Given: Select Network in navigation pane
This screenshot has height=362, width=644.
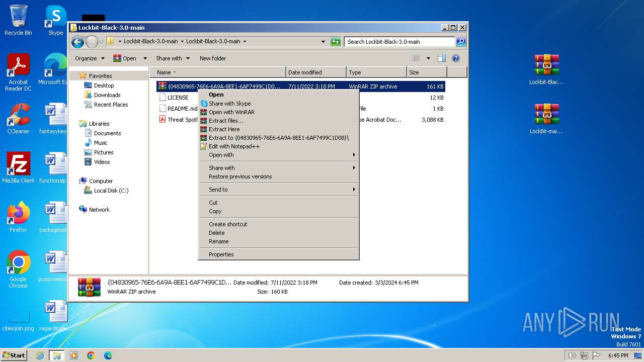Looking at the screenshot, I should tap(99, 210).
